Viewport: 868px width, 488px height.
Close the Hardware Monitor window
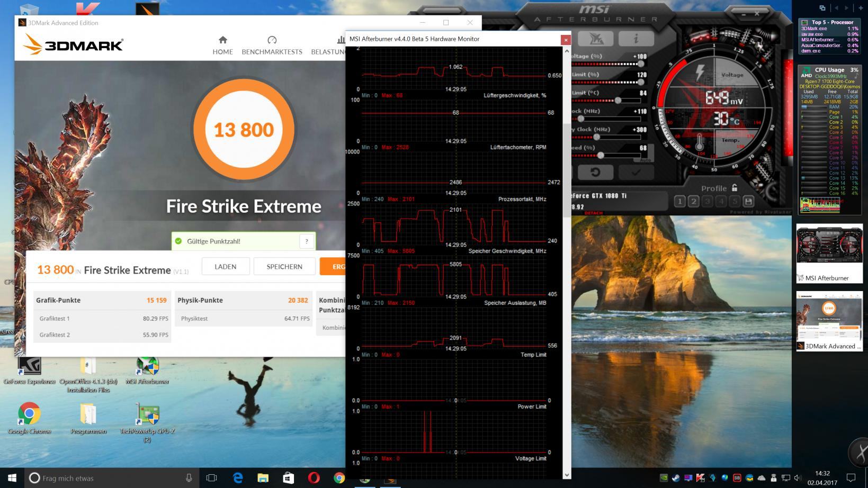pos(566,40)
